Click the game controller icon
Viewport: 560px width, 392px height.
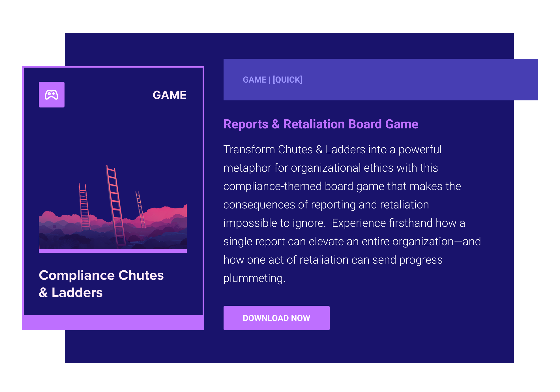(52, 95)
